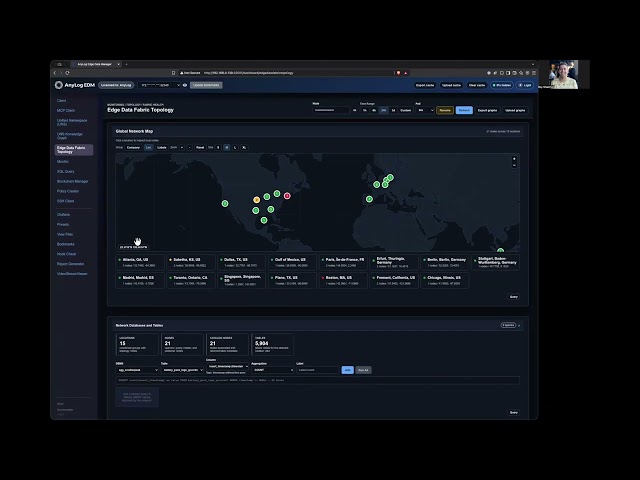Image resolution: width=640 pixels, height=480 pixels.
Task: Zoom out using map minus control
Action: click(x=514, y=165)
